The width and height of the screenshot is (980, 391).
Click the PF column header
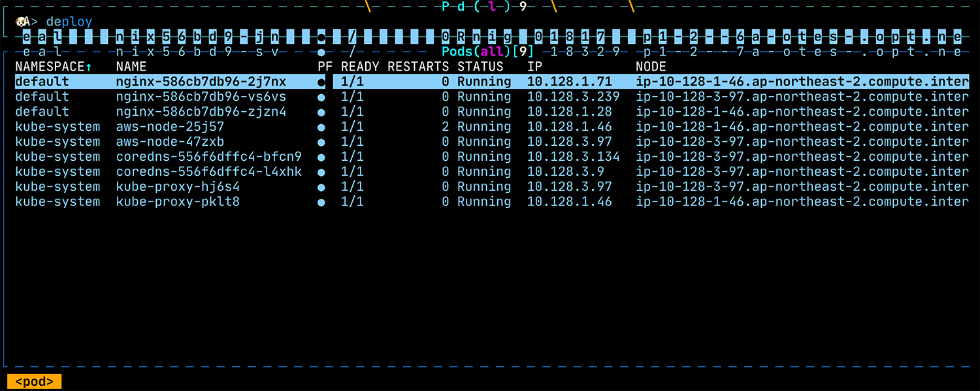pyautogui.click(x=325, y=67)
